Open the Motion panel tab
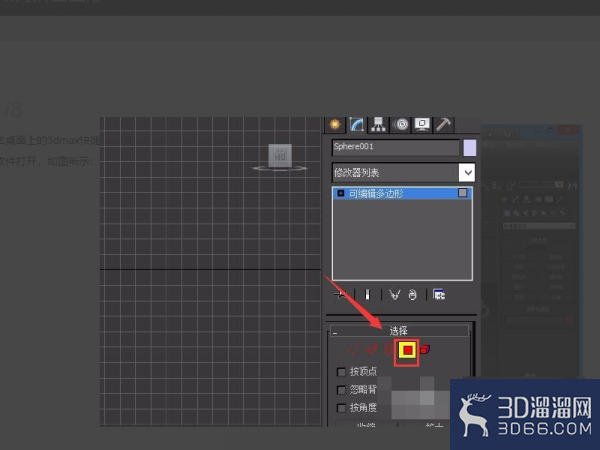The image size is (600, 450). click(x=401, y=125)
